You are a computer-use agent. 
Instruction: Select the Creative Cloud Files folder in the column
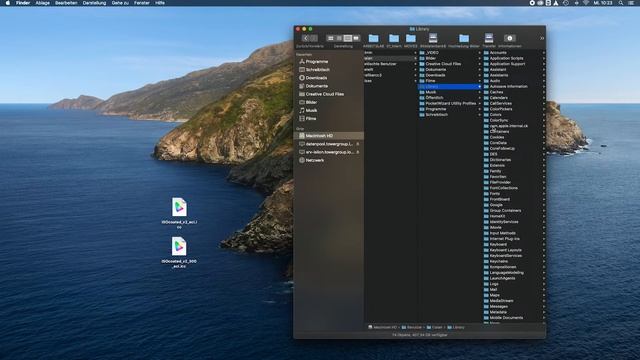[x=450, y=64]
